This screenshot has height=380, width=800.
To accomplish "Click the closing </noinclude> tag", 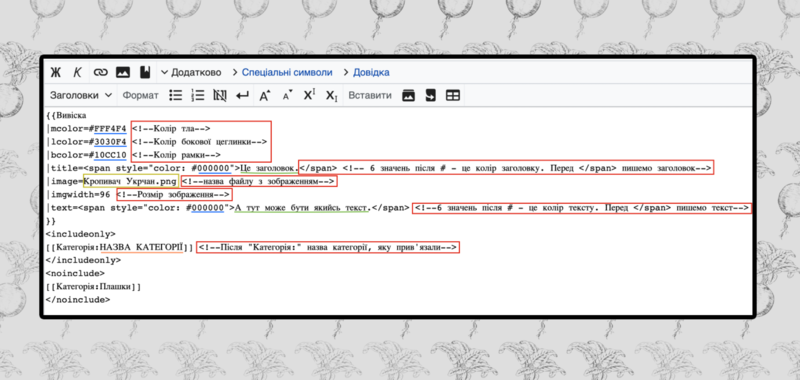I will pyautogui.click(x=78, y=300).
